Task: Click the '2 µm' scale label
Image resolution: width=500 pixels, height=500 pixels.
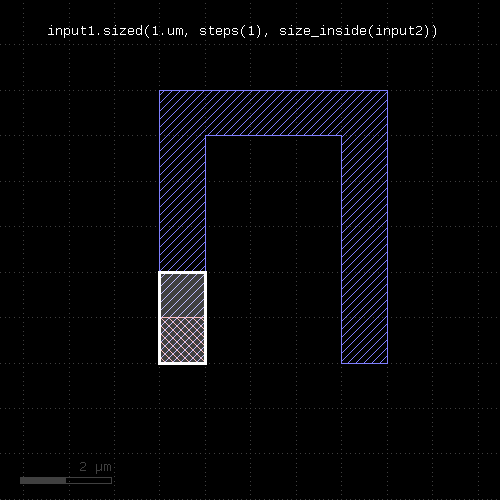Action: (x=95, y=467)
